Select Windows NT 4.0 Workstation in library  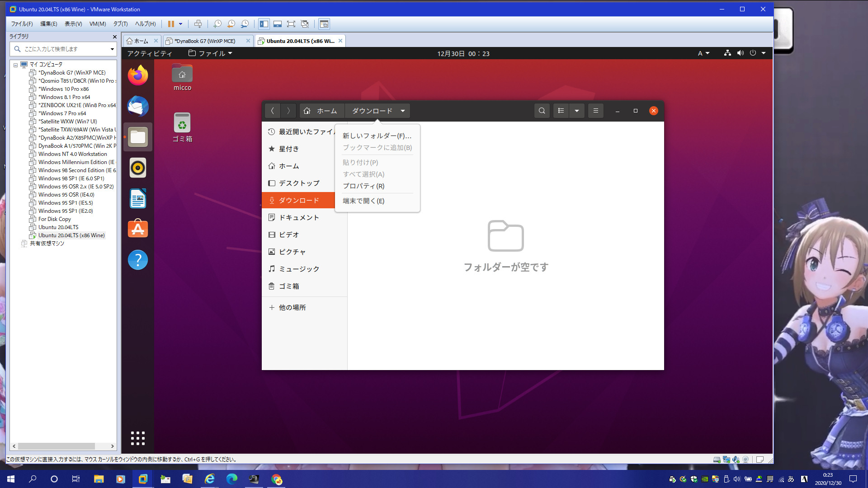tap(72, 154)
